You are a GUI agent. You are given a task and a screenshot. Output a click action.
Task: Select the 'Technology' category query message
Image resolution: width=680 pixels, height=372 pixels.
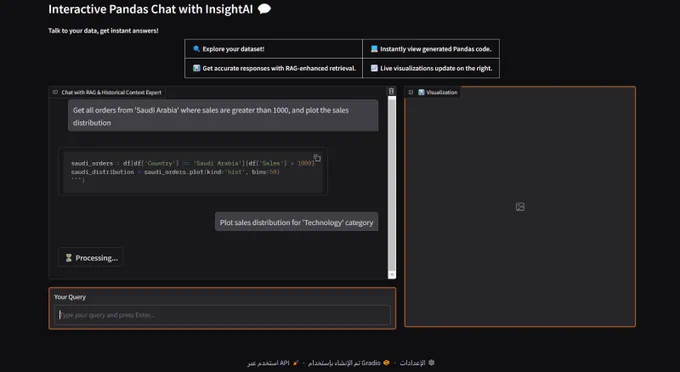(297, 222)
